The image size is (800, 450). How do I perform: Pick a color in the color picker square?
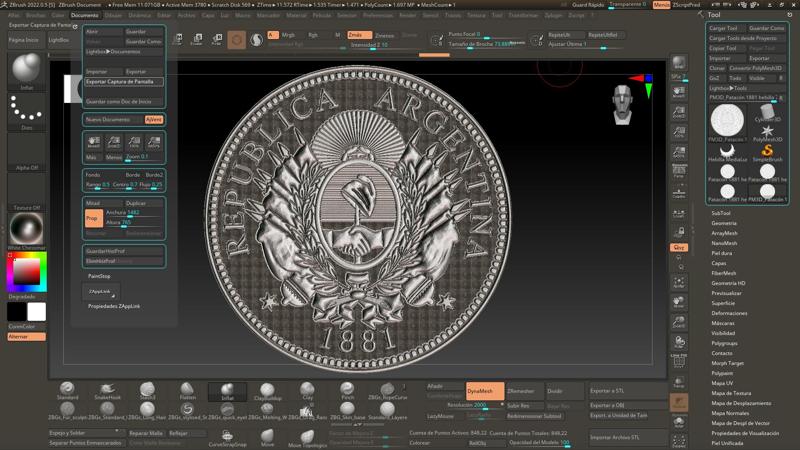(27, 272)
